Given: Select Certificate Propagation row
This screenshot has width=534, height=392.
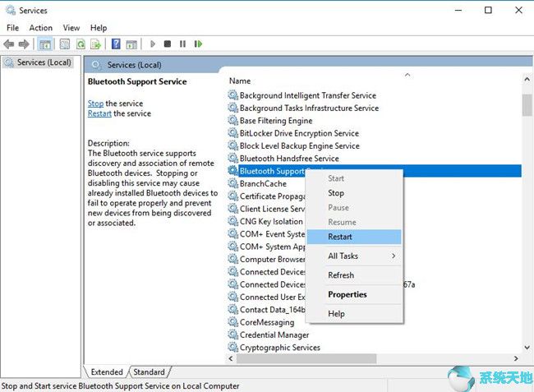Looking at the screenshot, I should [x=266, y=196].
